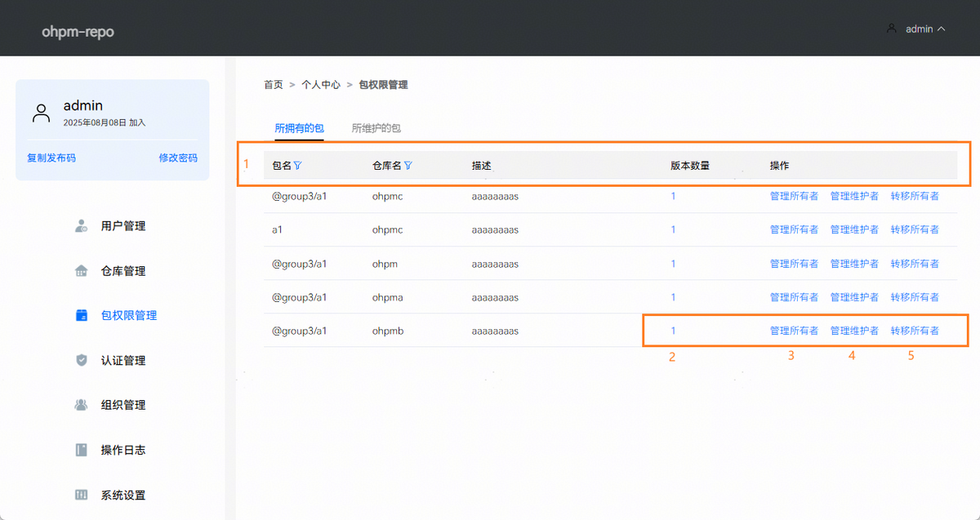Open version count link for ohpm row
Screen dimensions: 980x520
pyautogui.click(x=673, y=264)
